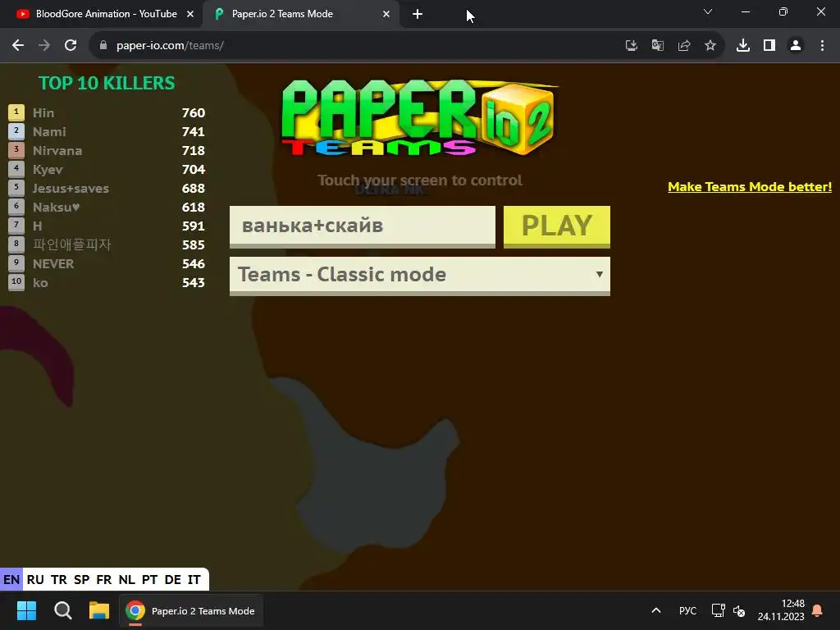Close the BloodGore Animation YouTube tab
The height and width of the screenshot is (630, 840).
tap(190, 15)
